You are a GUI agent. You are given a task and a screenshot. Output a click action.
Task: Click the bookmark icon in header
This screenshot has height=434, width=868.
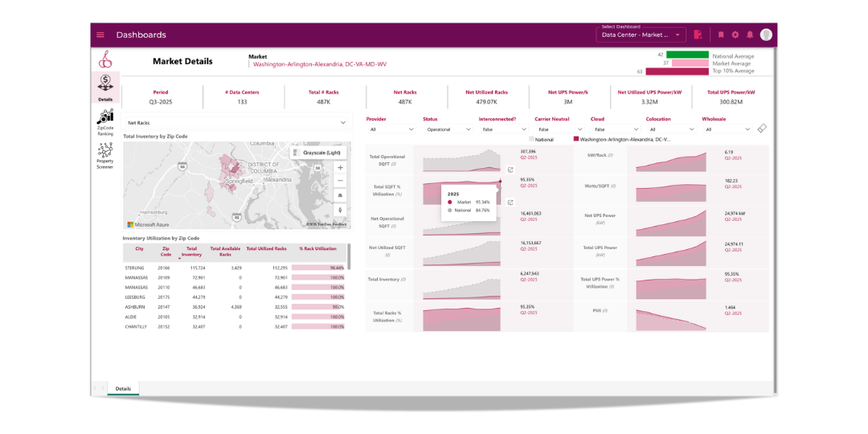coord(721,35)
